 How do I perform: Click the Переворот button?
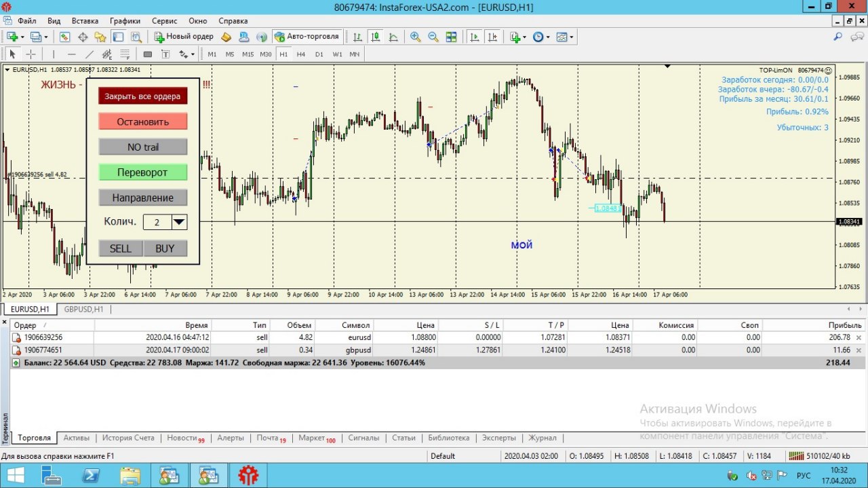(142, 172)
